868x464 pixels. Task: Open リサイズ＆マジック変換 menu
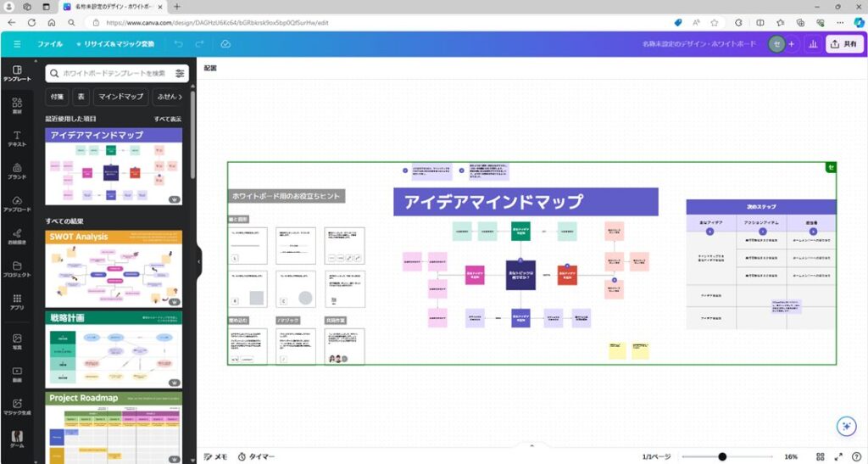pos(115,43)
